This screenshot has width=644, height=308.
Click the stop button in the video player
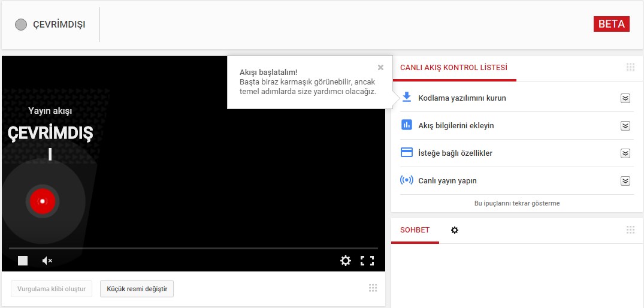click(x=23, y=261)
